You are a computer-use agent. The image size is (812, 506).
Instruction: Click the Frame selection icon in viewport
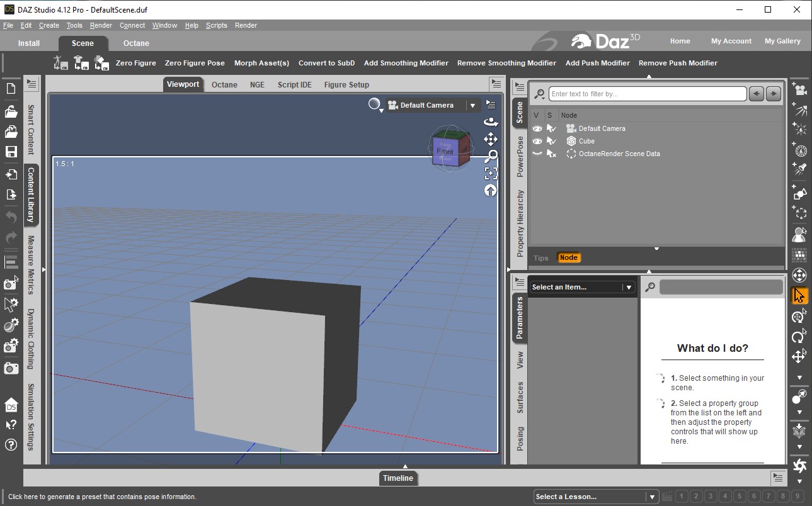pos(491,173)
